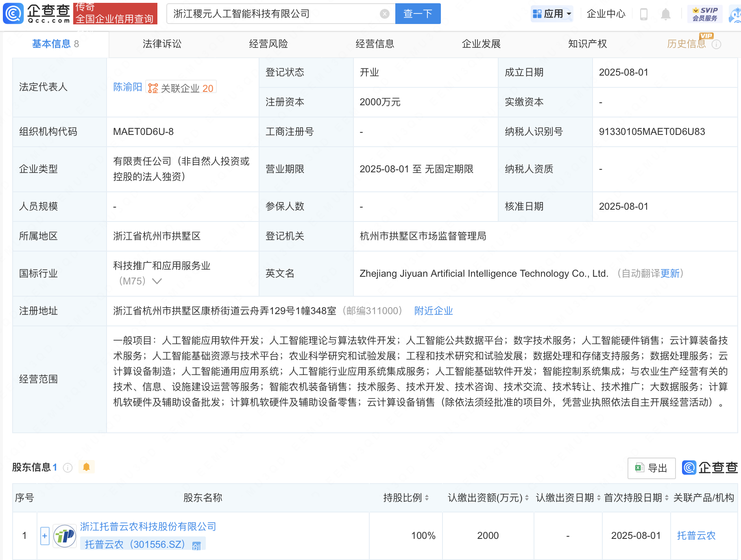
Task: Click the info icon next to 历史信息
Action: 717,44
